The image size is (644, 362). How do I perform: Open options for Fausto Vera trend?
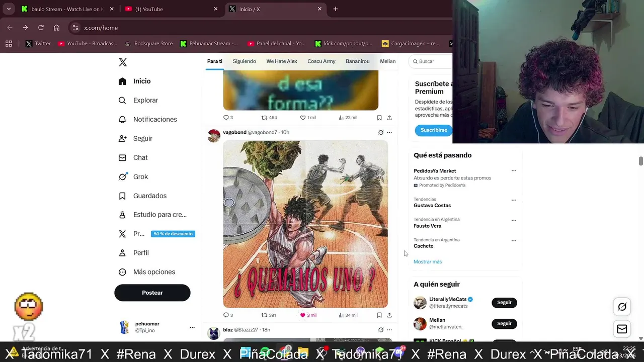[x=514, y=220]
